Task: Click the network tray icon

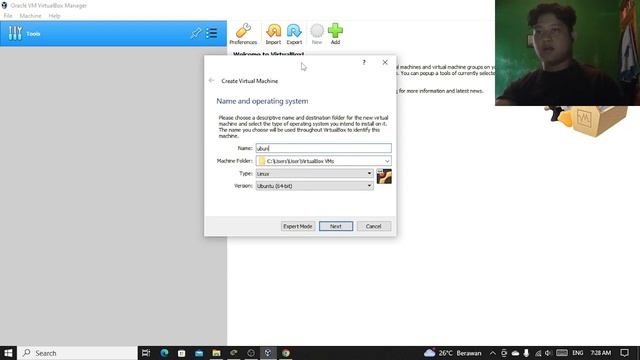Action: [538, 353]
